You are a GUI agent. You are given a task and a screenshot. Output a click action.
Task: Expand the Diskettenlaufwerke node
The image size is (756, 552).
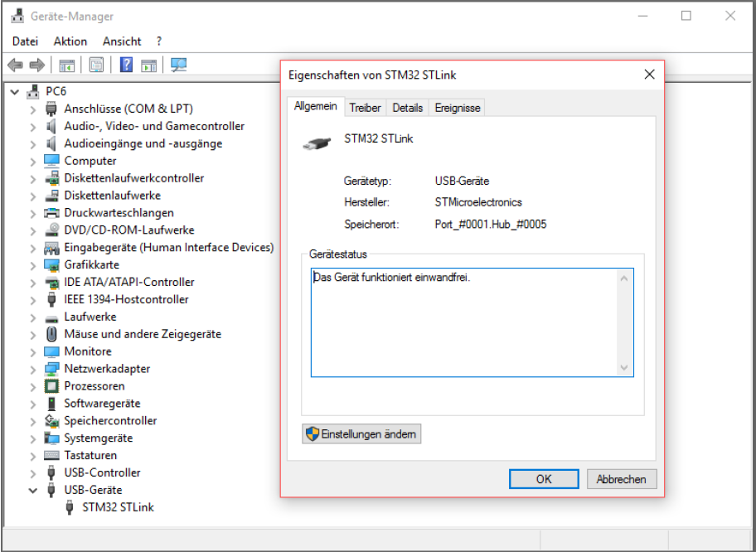33,196
